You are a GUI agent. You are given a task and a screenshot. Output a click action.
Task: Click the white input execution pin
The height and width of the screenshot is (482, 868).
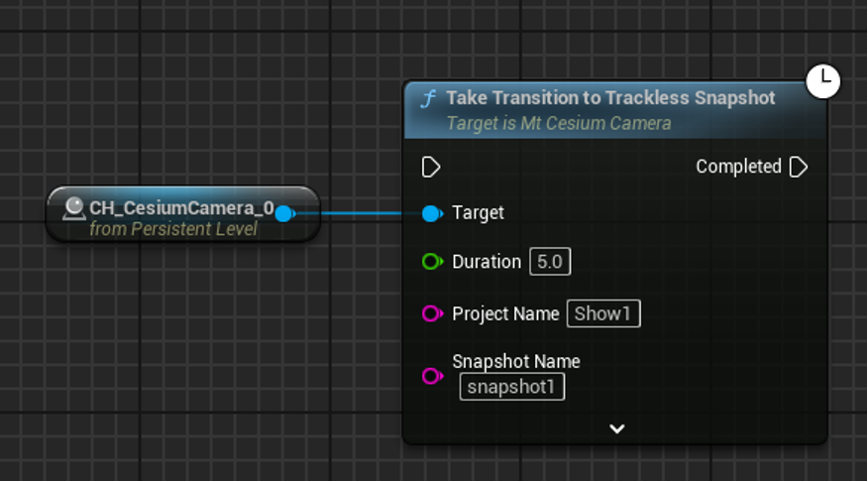point(431,167)
